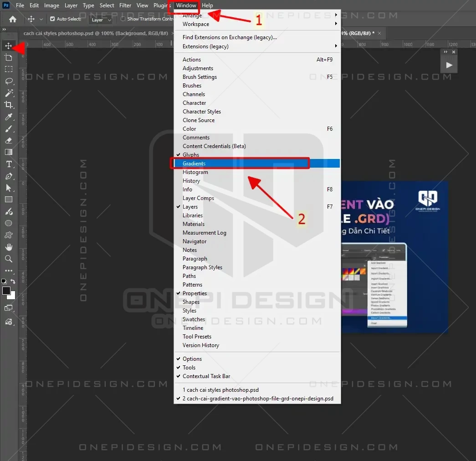Toggle the Layers panel menu entry

[190, 207]
